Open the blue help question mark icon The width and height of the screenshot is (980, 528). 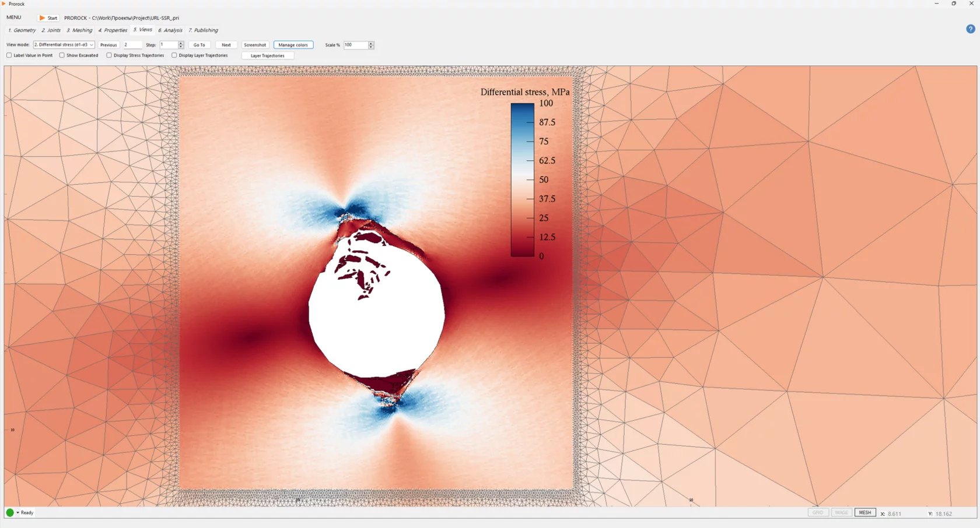[971, 29]
